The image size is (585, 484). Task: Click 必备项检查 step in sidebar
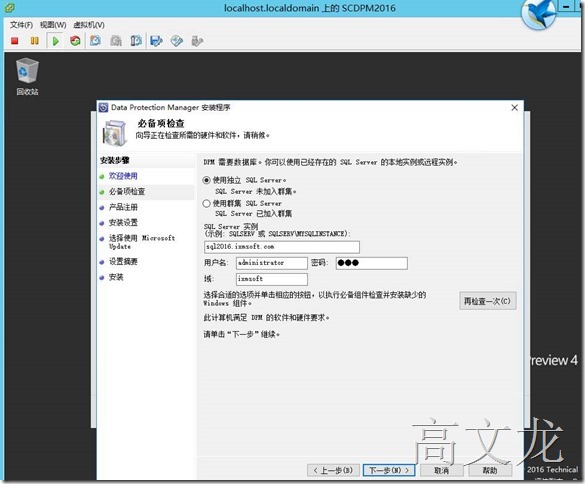point(127,192)
